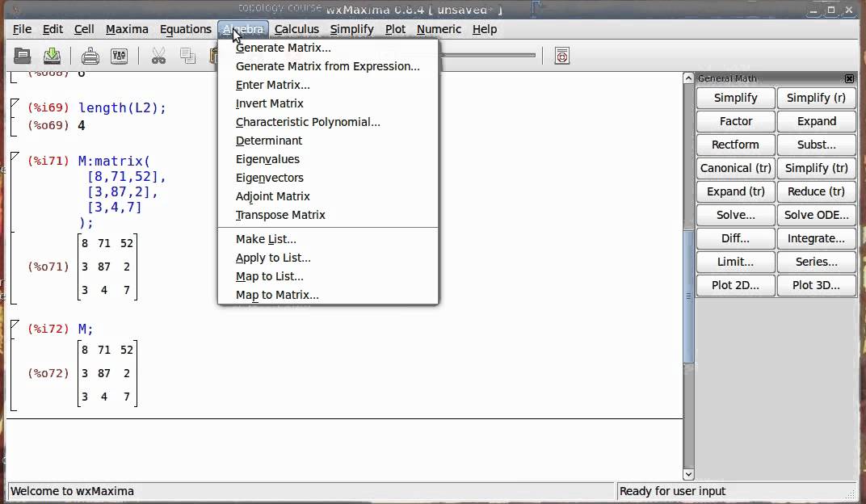Open the Help menu
The width and height of the screenshot is (866, 504).
click(485, 29)
